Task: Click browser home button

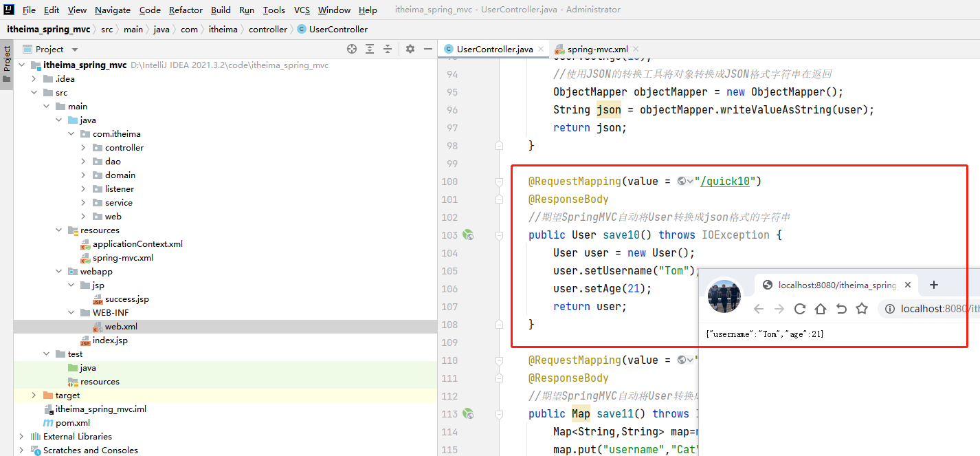Action: pyautogui.click(x=821, y=309)
